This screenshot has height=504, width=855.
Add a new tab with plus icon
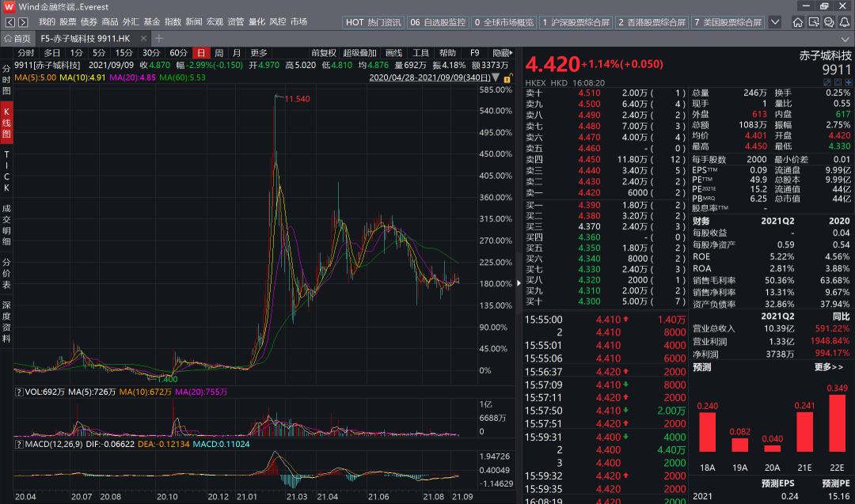pyautogui.click(x=158, y=38)
